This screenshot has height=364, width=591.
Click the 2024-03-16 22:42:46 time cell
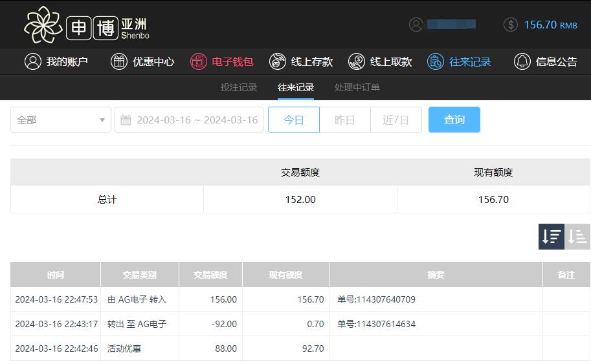click(x=56, y=348)
